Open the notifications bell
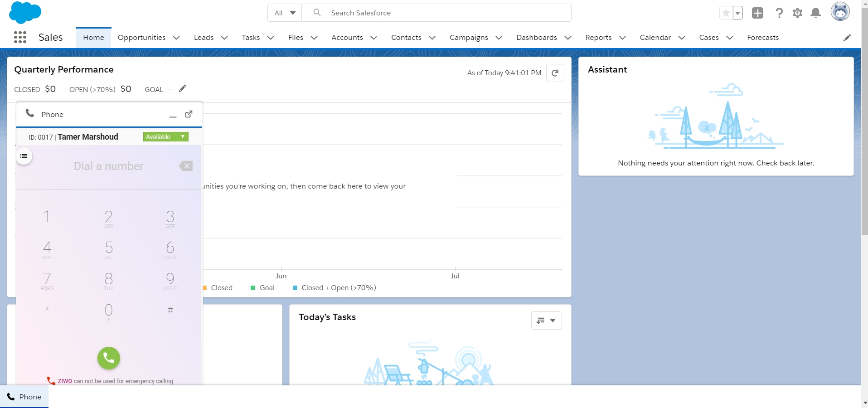The height and width of the screenshot is (408, 868). click(x=815, y=13)
